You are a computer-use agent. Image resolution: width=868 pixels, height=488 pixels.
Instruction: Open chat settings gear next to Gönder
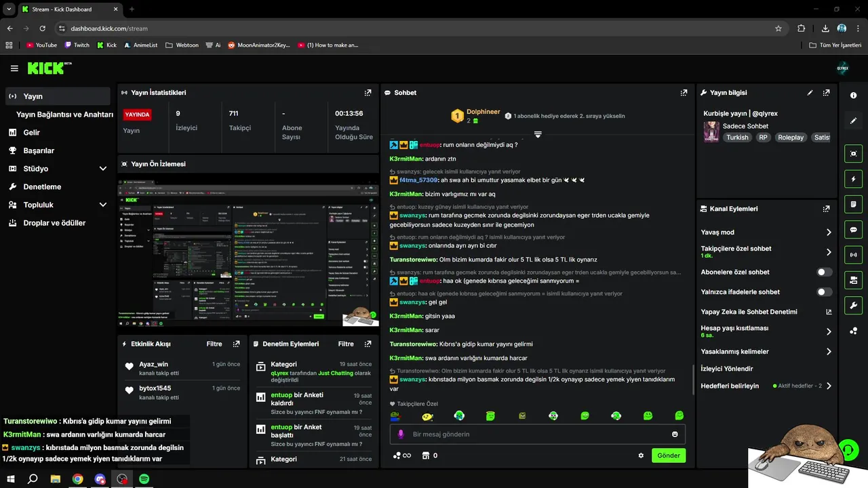click(641, 455)
